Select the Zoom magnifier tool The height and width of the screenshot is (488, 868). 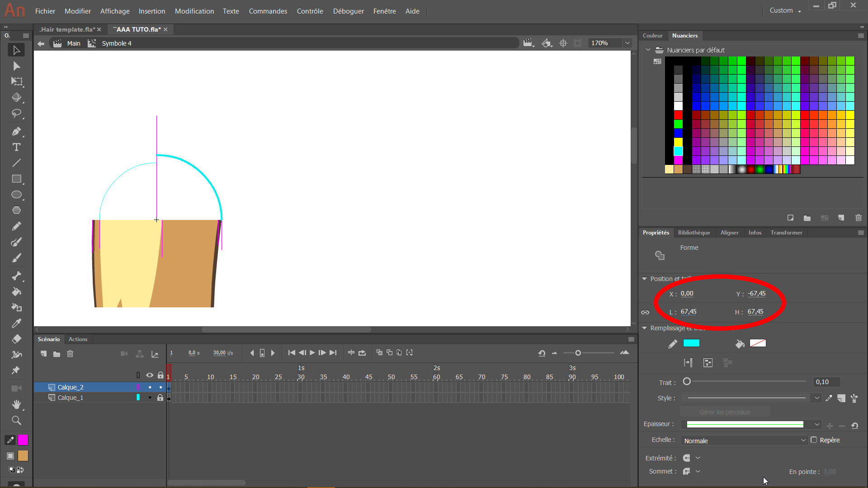(16, 421)
